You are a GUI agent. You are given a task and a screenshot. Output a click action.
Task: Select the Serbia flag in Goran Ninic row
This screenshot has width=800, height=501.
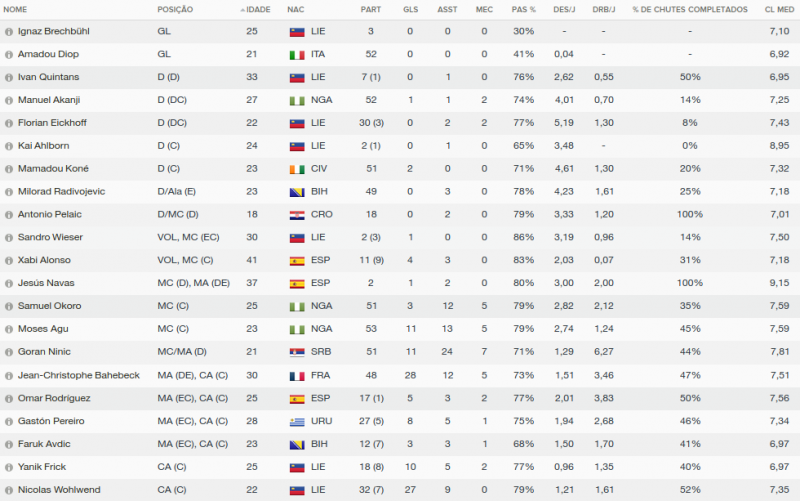296,352
